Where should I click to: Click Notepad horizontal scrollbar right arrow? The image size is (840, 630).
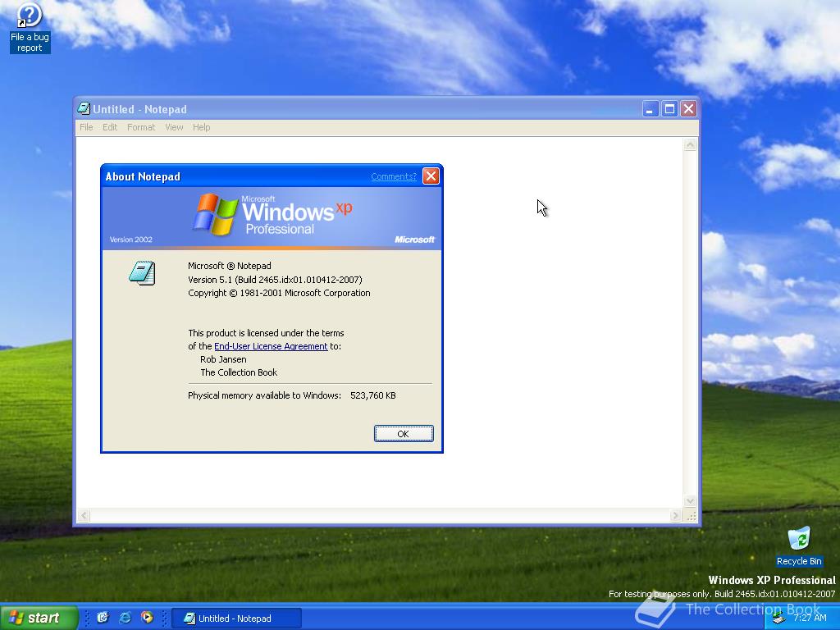676,515
